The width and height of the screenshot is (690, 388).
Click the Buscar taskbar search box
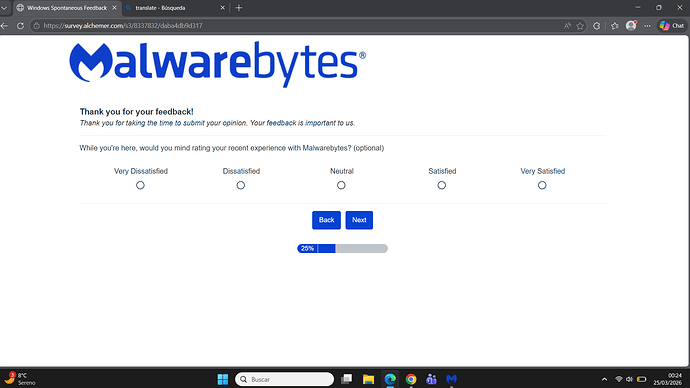pyautogui.click(x=284, y=379)
